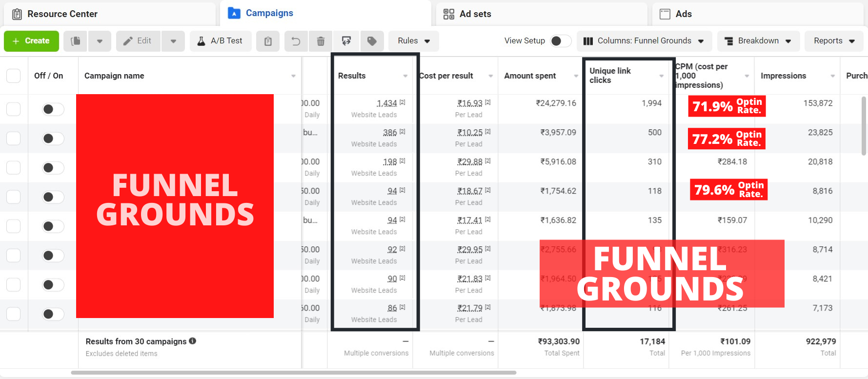Click the ₹159.07 CPM cell
The image size is (868, 379).
click(x=732, y=220)
